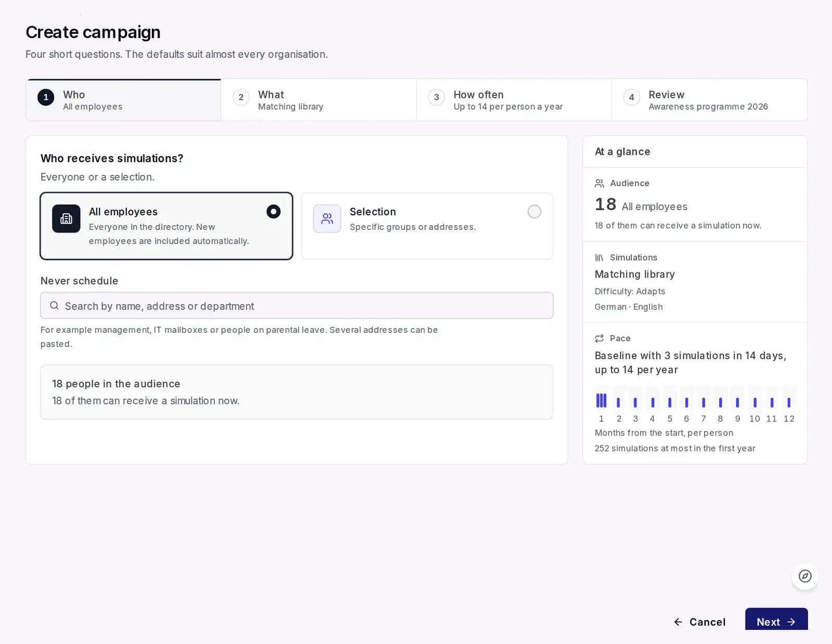The image size is (832, 644).
Task: Switch to the What step tab
Action: [319, 100]
